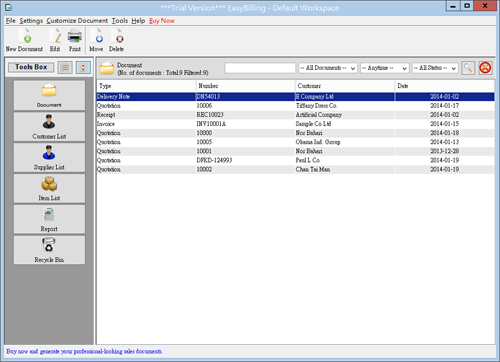Select the Receipt REC10023 row
The width and height of the screenshot is (500, 362).
[295, 115]
